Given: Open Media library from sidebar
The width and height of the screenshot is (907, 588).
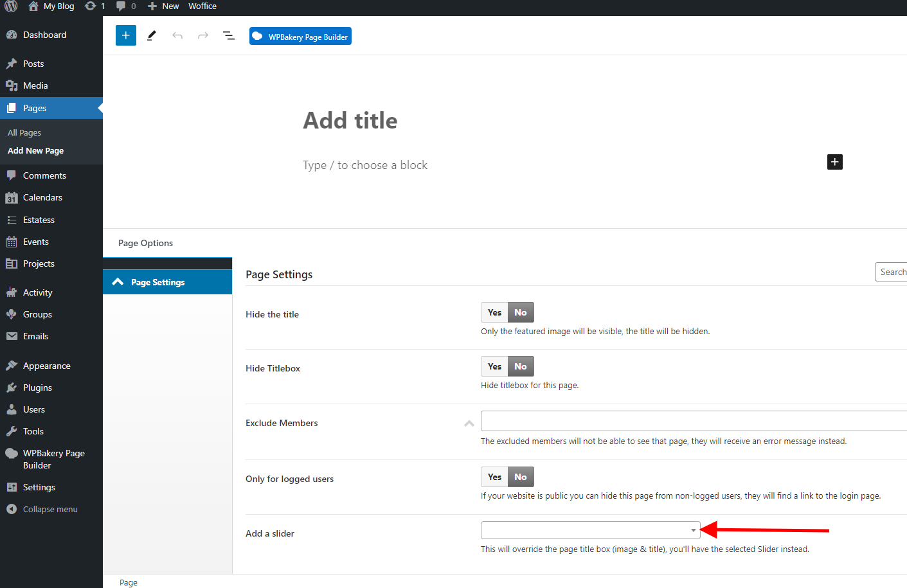Looking at the screenshot, I should coord(37,85).
